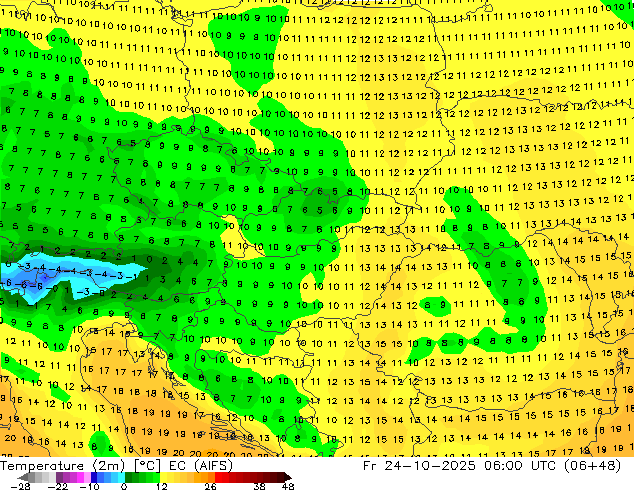Click the date 'Fr 24-10-2025'
Screen dimensions: 634x490
coord(419,466)
